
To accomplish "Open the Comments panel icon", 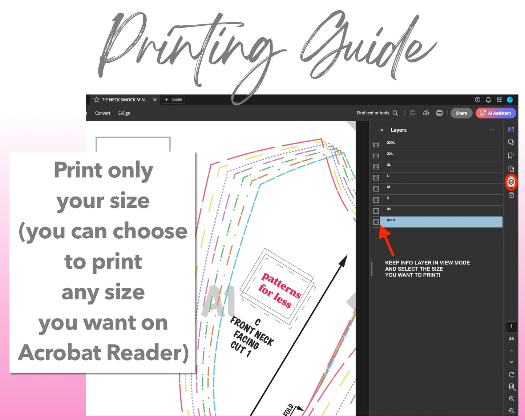I will 511,142.
